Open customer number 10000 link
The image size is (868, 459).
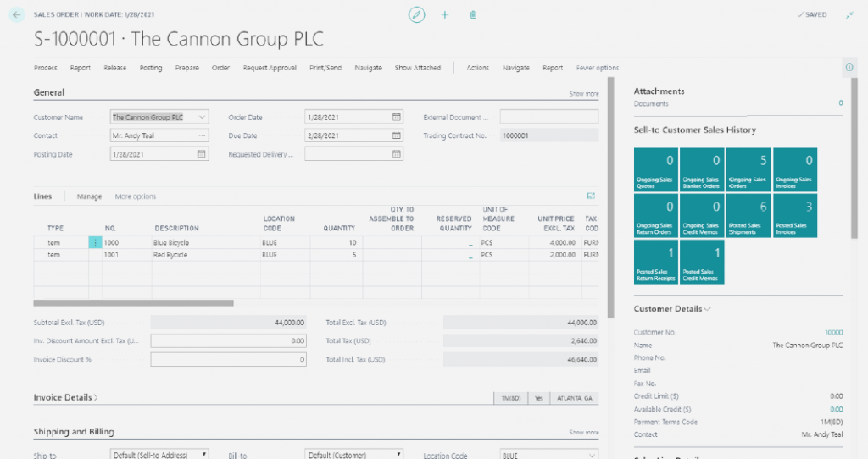tap(834, 332)
